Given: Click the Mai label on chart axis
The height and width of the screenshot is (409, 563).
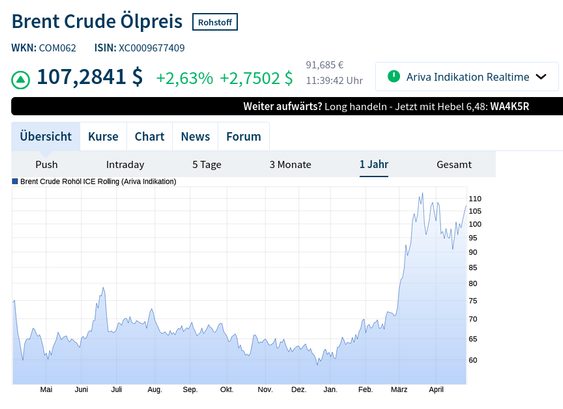Looking at the screenshot, I should click(x=46, y=389).
